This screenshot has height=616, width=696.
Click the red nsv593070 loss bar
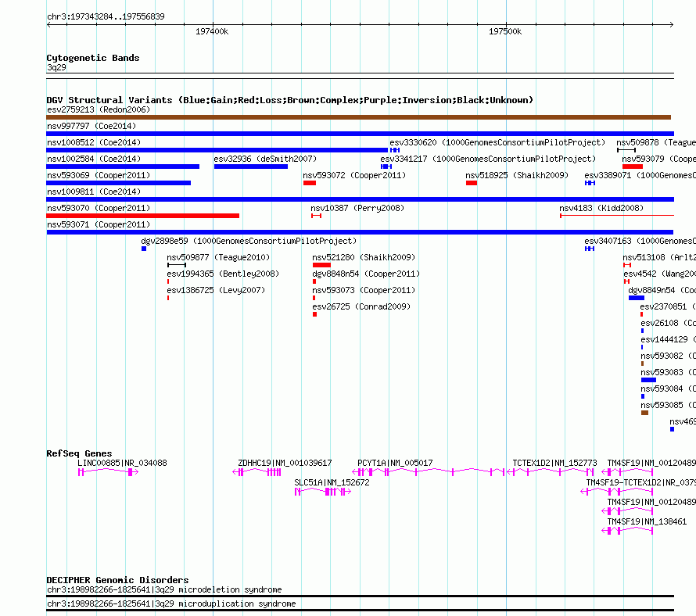[142, 216]
